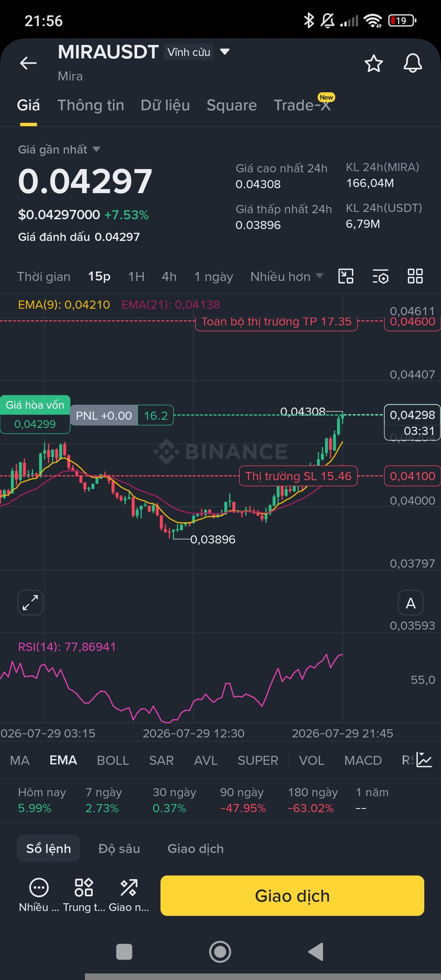Open the Trung tâm hub icon
The image size is (441, 980).
pos(84,895)
